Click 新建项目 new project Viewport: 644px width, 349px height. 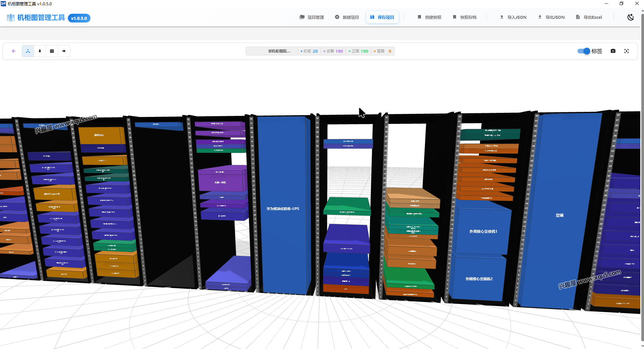[x=347, y=17]
